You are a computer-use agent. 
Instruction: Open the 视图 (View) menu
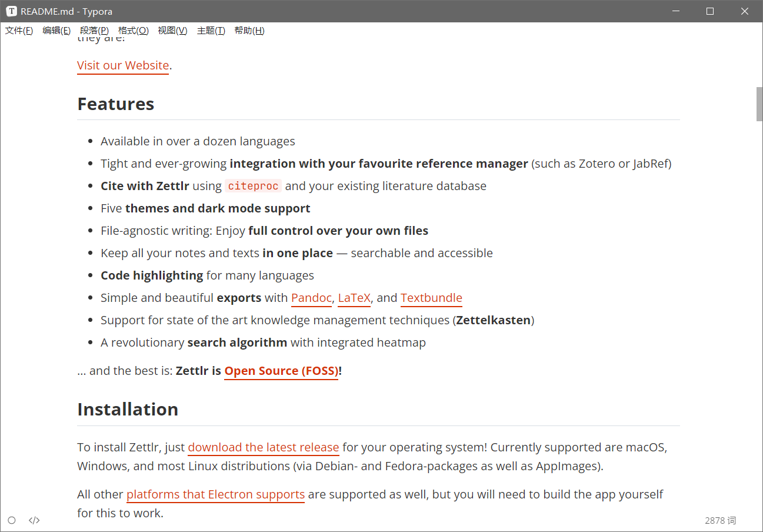tap(172, 31)
